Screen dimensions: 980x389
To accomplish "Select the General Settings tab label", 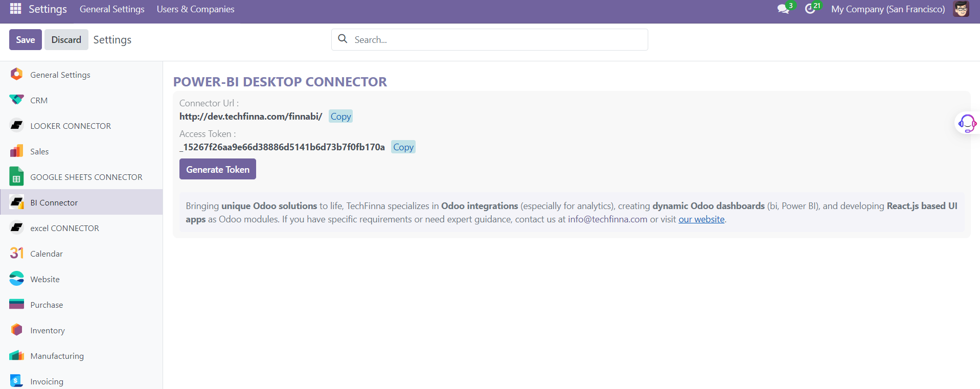I will click(60, 75).
